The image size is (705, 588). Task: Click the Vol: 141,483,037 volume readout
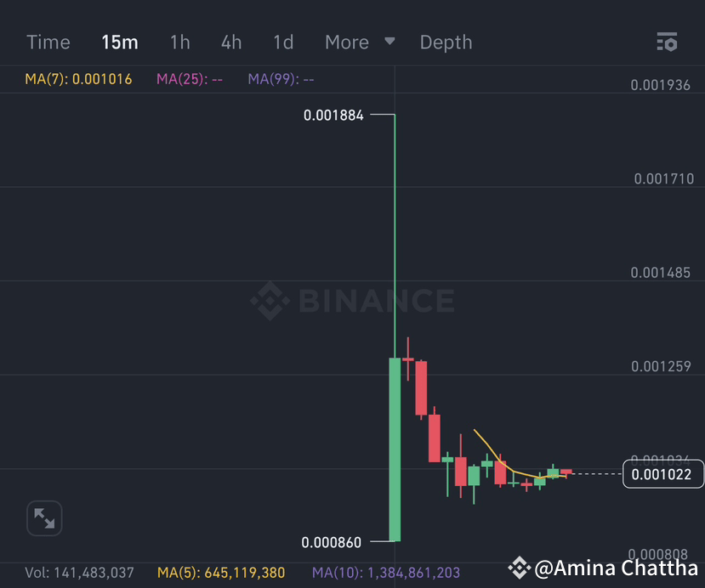(x=80, y=573)
